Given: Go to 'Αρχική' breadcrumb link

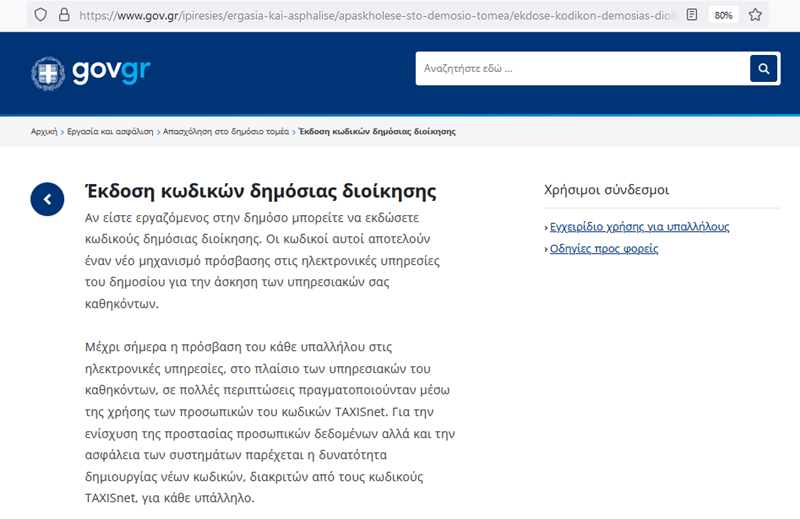Looking at the screenshot, I should pos(44,132).
